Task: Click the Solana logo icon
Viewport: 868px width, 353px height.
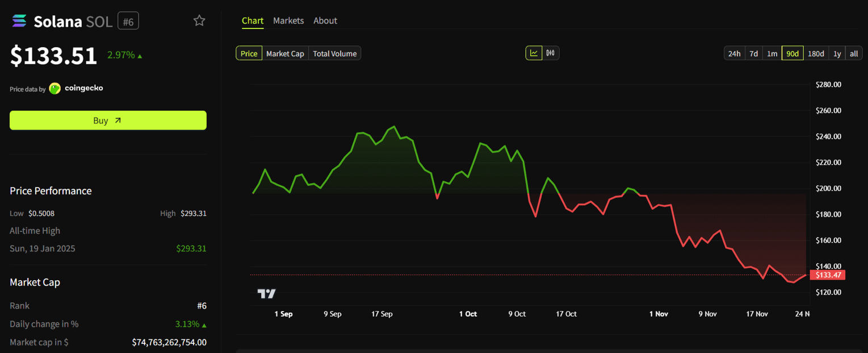Action: [19, 21]
